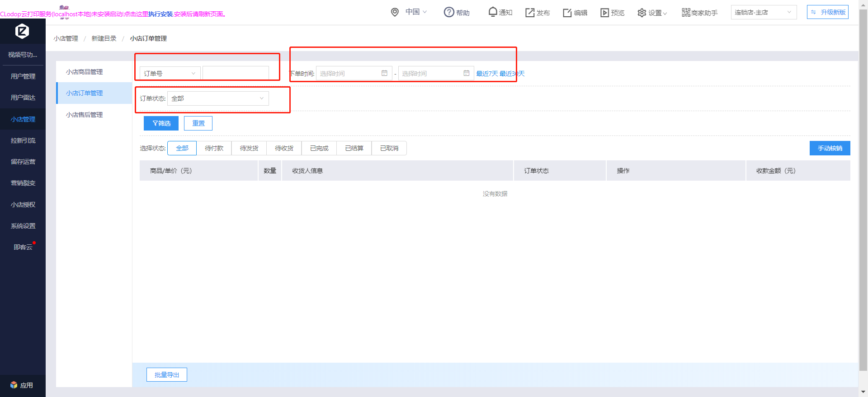Select the 已完成 status tab
The width and height of the screenshot is (868, 397).
tap(319, 148)
